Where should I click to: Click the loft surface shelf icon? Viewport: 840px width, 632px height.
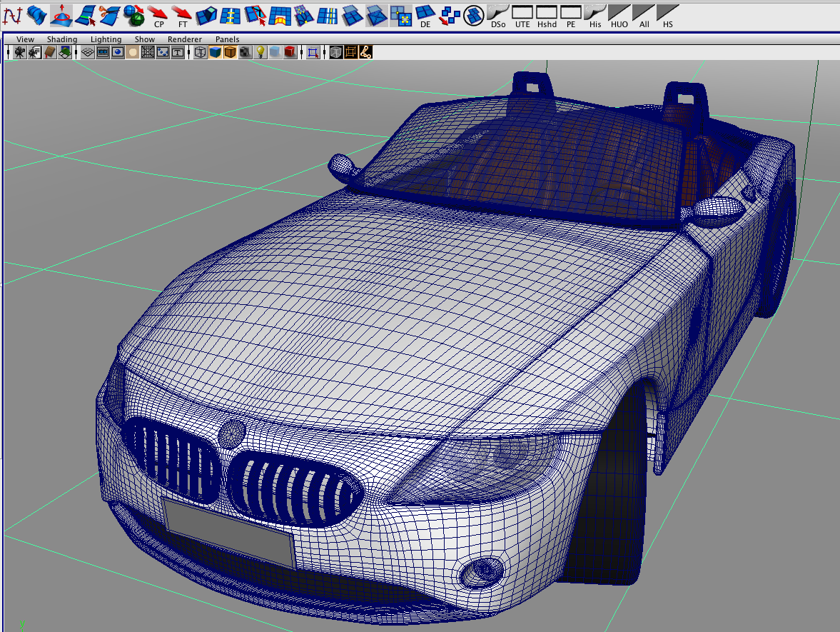coord(37,15)
